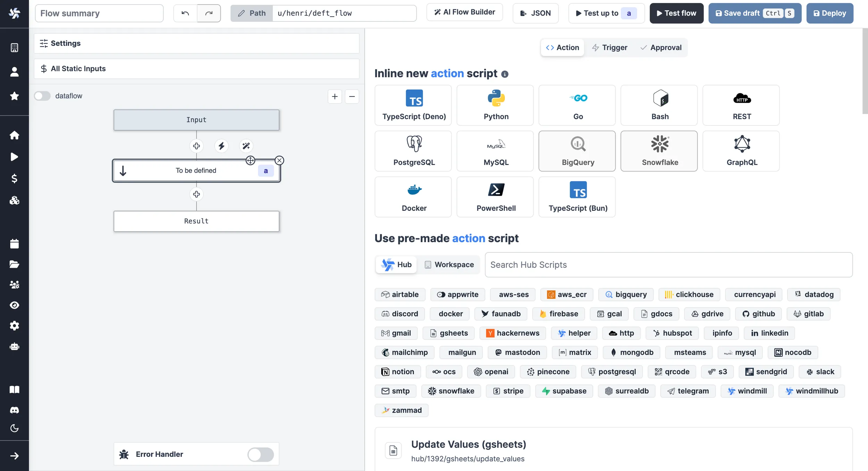Open the Home icon in the sidebar
868x471 pixels.
coord(14,135)
